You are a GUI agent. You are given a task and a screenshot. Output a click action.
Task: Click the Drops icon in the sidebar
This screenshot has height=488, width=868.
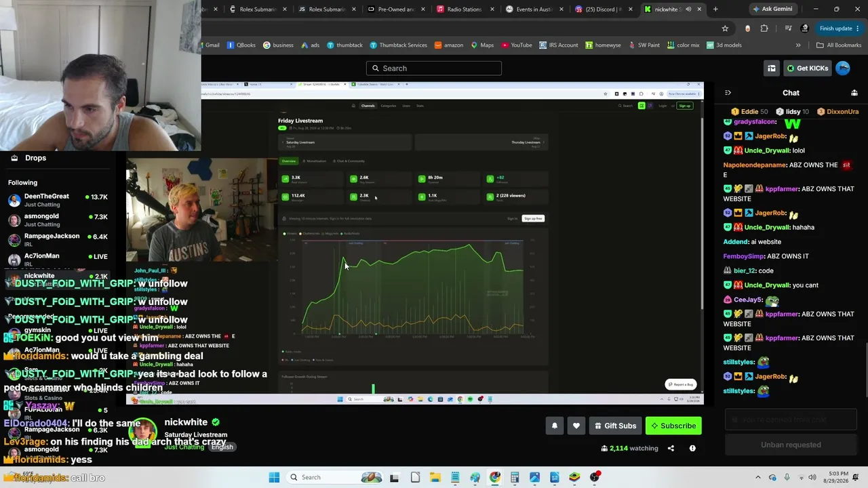click(14, 158)
